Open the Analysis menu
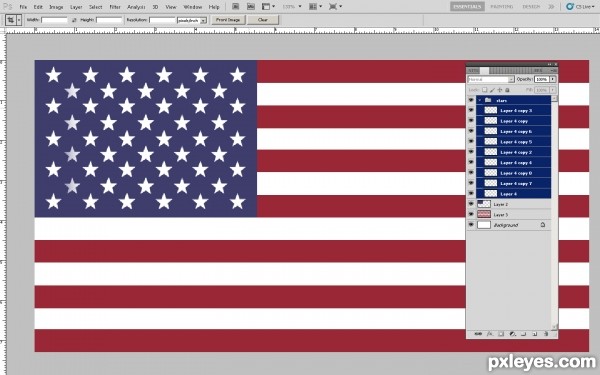 136,7
